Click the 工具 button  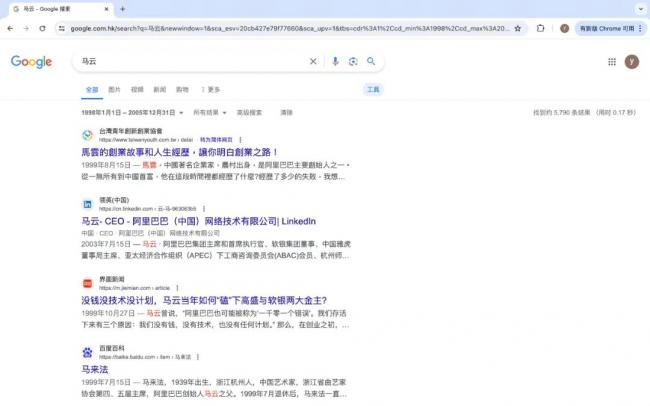pos(373,89)
